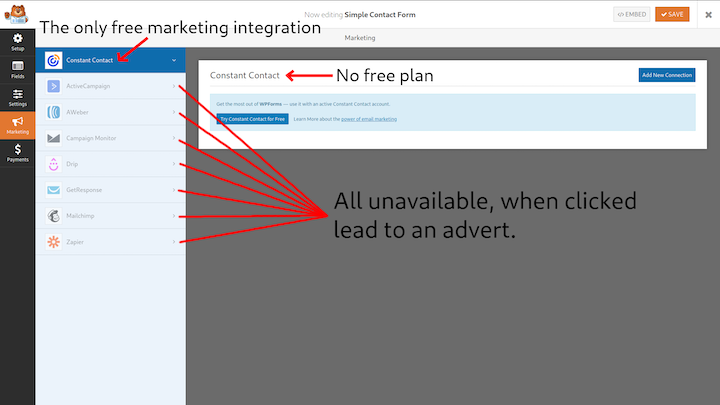Viewport: 720px width, 405px height.
Task: Select the ActiveCampaign provider label
Action: pyautogui.click(x=88, y=86)
